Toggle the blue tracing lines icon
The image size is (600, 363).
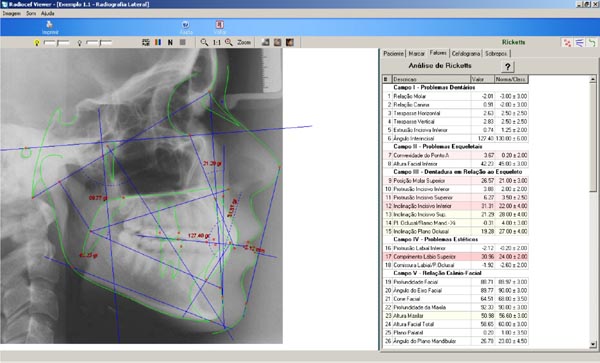point(580,42)
